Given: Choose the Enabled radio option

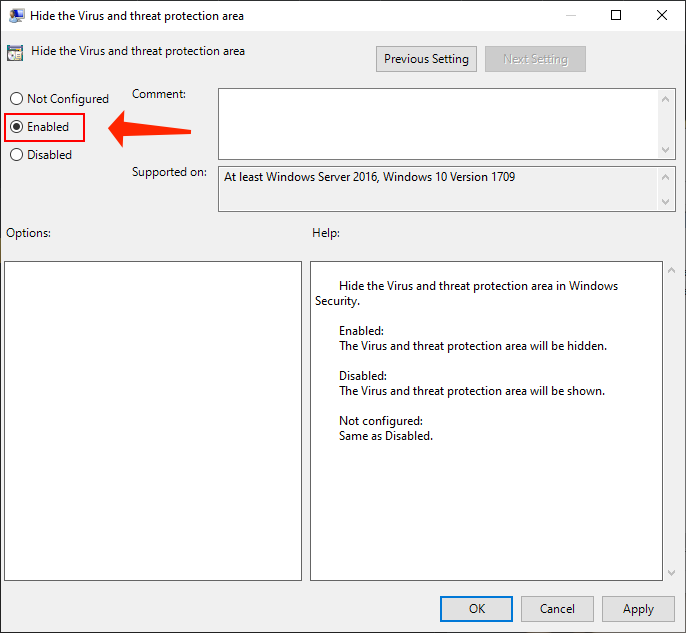Looking at the screenshot, I should click(16, 127).
